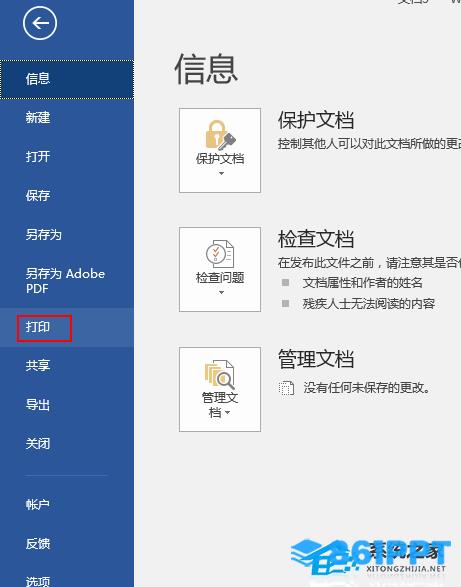This screenshot has height=587, width=461.
Task: Click the back arrow circle icon
Action: [40, 23]
